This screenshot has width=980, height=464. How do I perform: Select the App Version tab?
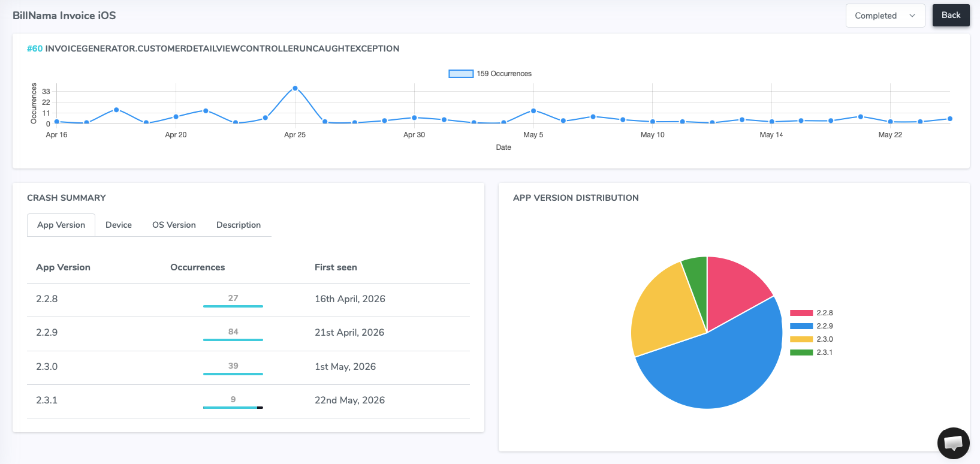pos(61,225)
